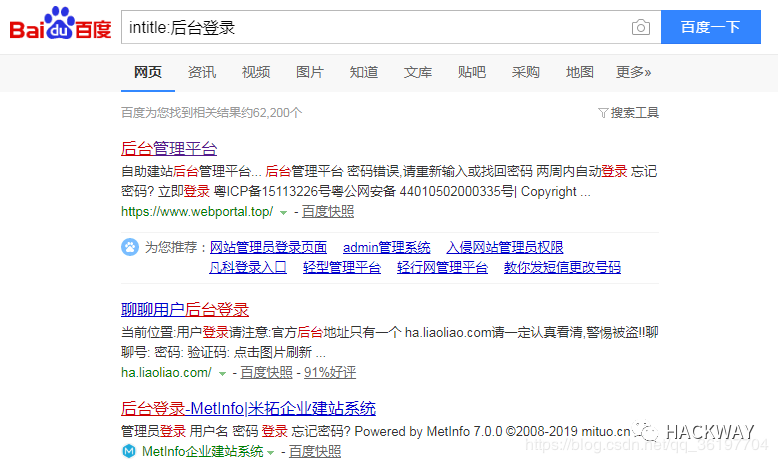The height and width of the screenshot is (463, 778).
Task: Open the 采购 tab
Action: coord(525,72)
